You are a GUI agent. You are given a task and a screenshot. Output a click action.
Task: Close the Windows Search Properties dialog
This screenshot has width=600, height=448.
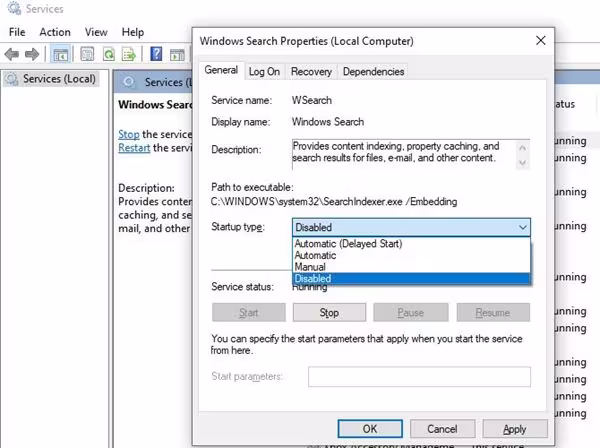(x=540, y=40)
